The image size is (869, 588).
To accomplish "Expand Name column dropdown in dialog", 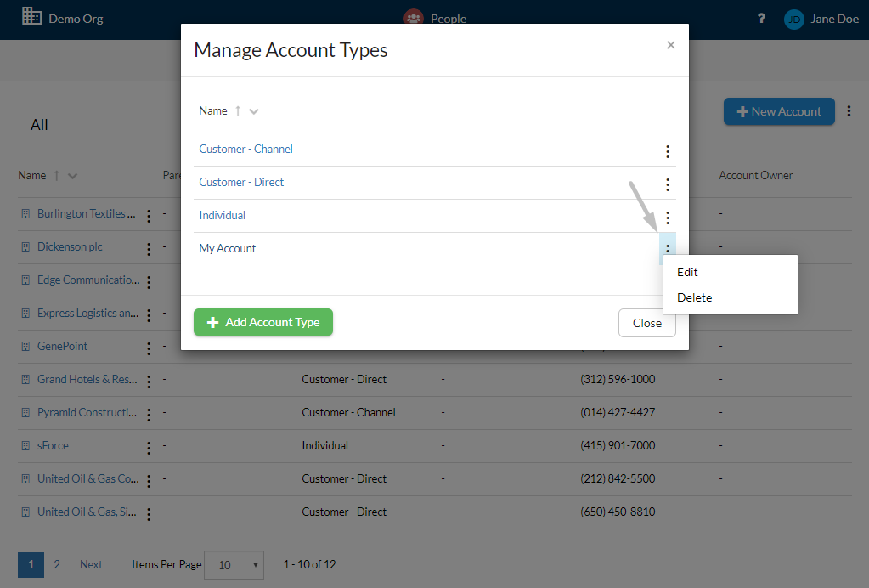I will [x=254, y=111].
